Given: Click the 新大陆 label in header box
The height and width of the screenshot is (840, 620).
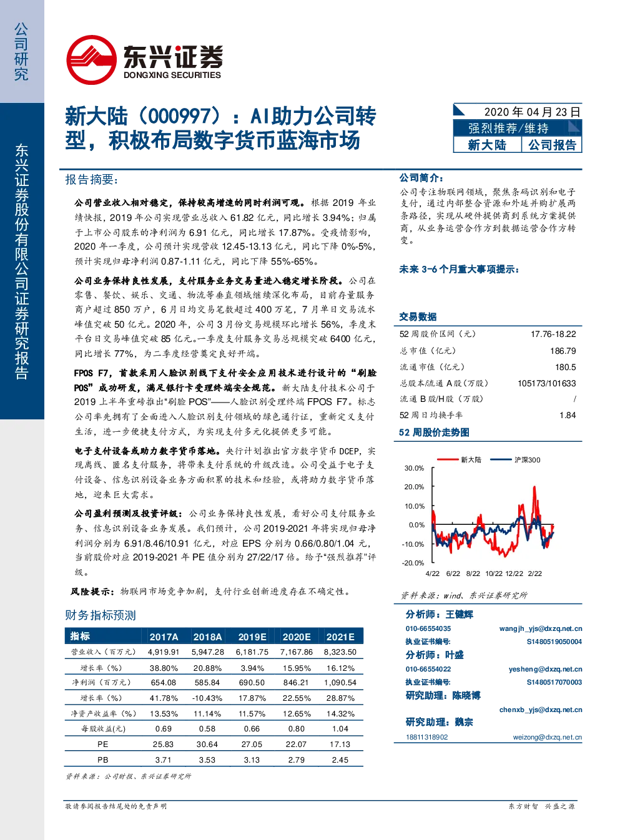Looking at the screenshot, I should [x=487, y=145].
